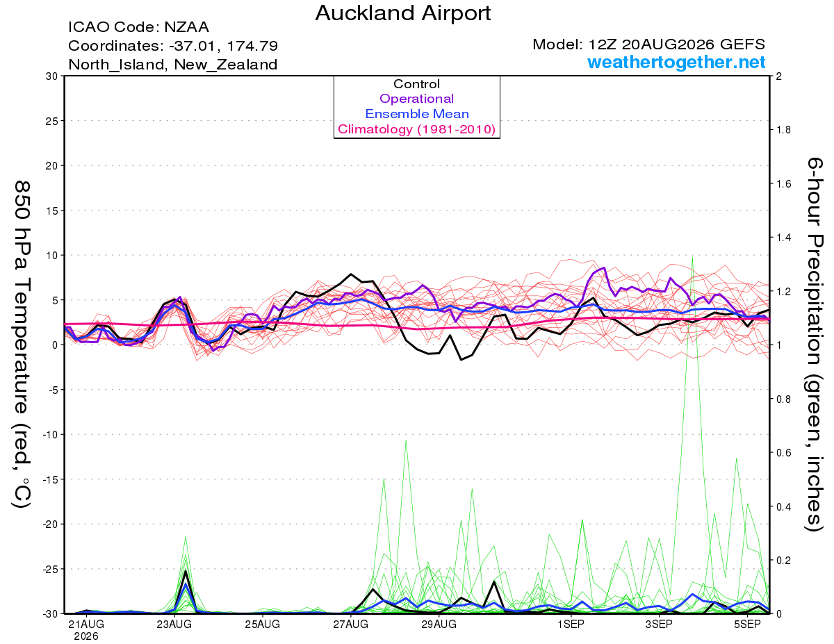Click the Climatology (1981-2010) legend entry
834x644 pixels.
pos(416,129)
